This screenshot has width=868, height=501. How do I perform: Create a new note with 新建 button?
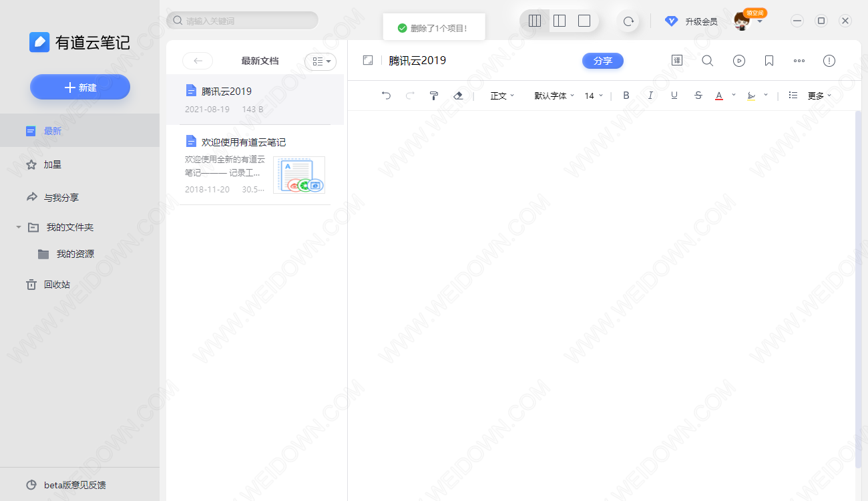[80, 87]
